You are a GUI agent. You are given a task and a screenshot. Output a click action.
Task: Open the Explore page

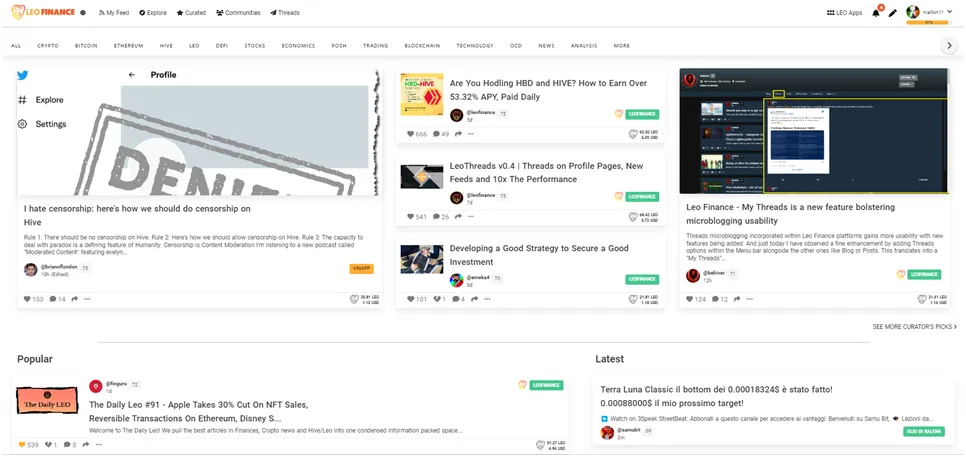coord(153,13)
